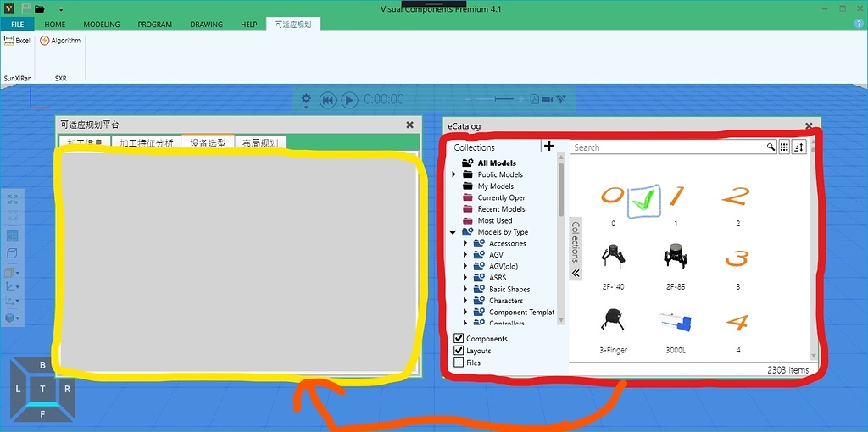Click the magnifier icon in eCatalog search
This screenshot has height=432, width=868.
coord(771,147)
